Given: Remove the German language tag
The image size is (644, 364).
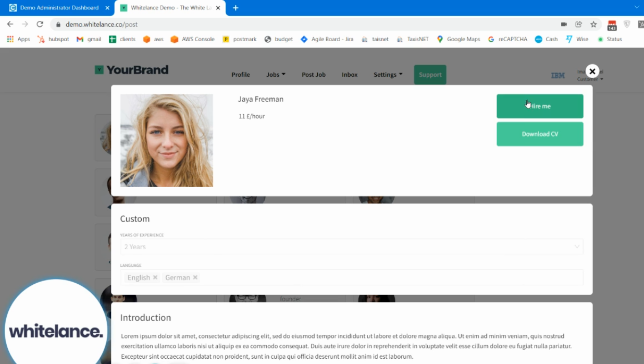Looking at the screenshot, I should pyautogui.click(x=195, y=277).
